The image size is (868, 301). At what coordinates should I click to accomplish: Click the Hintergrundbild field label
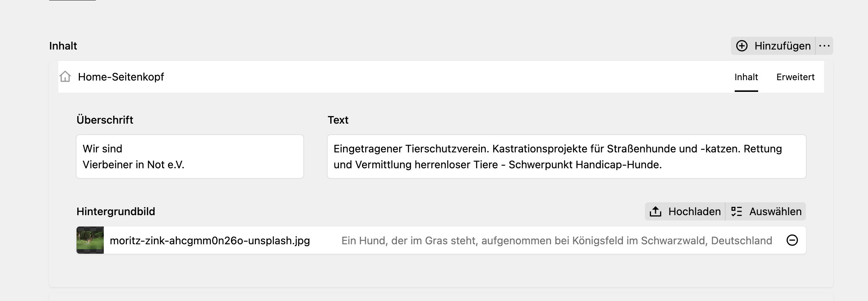click(x=116, y=211)
